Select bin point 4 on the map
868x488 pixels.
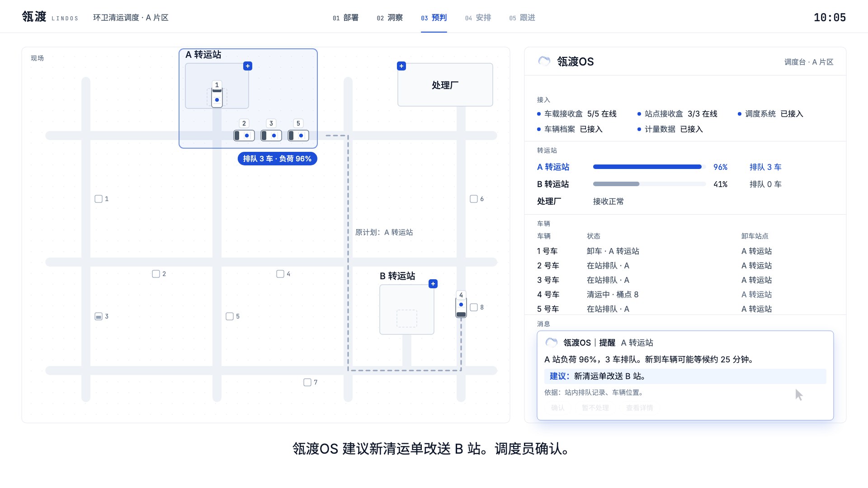280,274
